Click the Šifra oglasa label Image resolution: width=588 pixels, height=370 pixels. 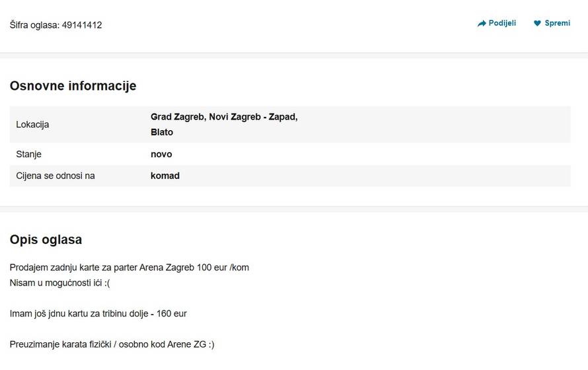(34, 25)
